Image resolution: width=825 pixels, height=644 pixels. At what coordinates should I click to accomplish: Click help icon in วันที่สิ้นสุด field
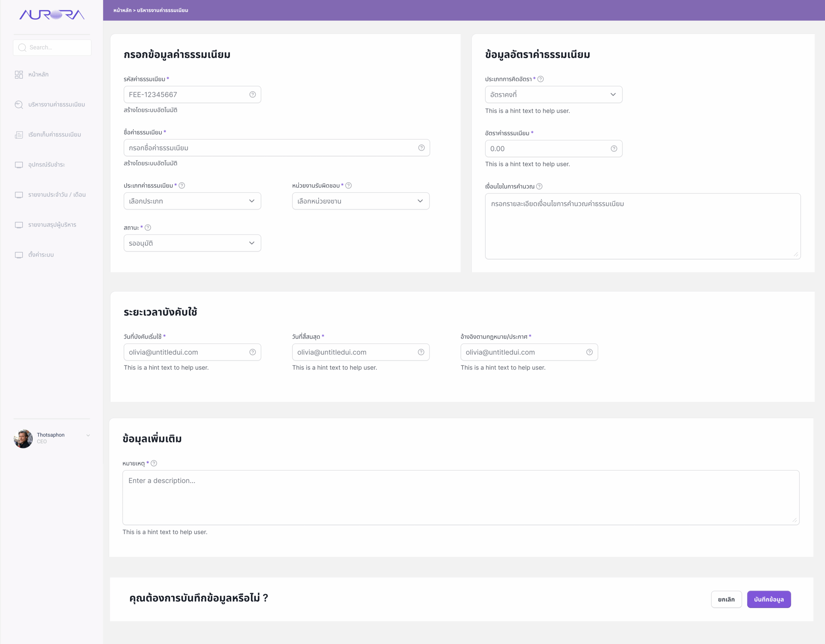[421, 352]
